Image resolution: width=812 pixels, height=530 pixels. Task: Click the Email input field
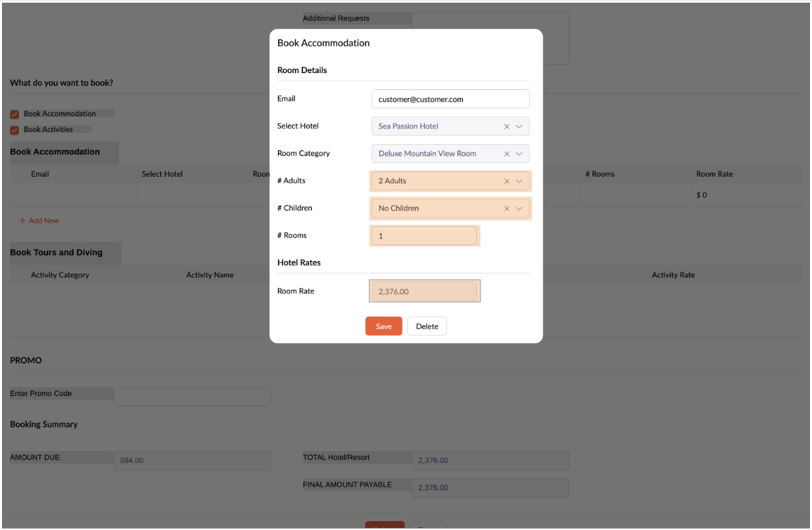tap(450, 99)
